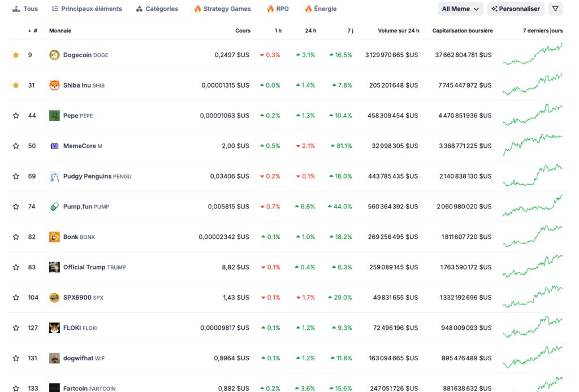View Pump.fun 7-day sparkline chart
579x392 pixels.
(533, 206)
